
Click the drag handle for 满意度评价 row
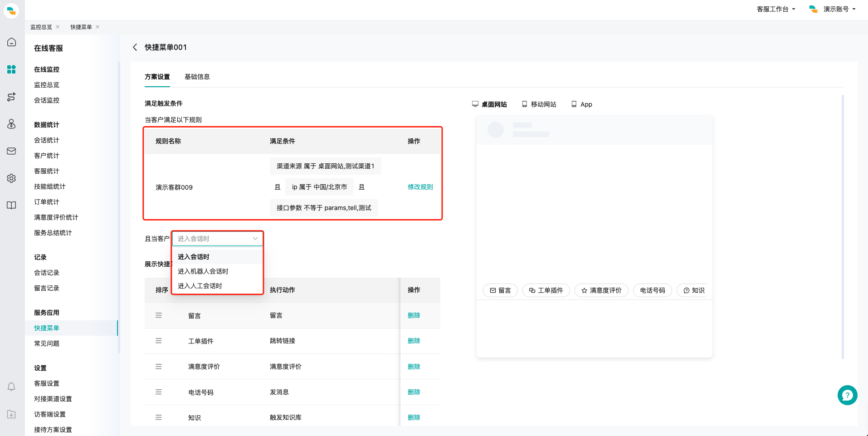[159, 367]
